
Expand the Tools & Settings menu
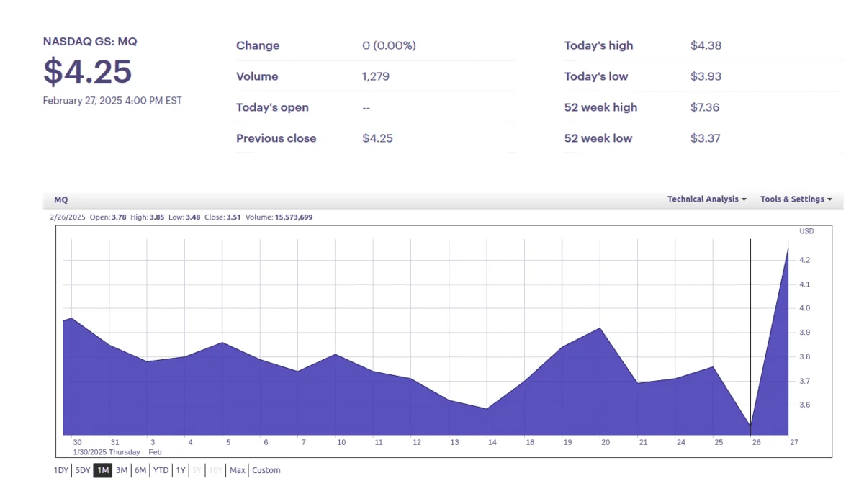click(x=796, y=199)
